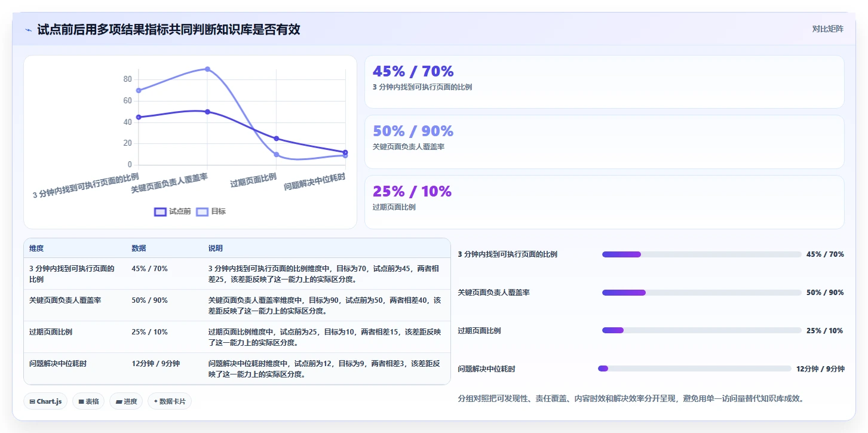Click the chart x-axis label 过期页面比例

coord(253,180)
